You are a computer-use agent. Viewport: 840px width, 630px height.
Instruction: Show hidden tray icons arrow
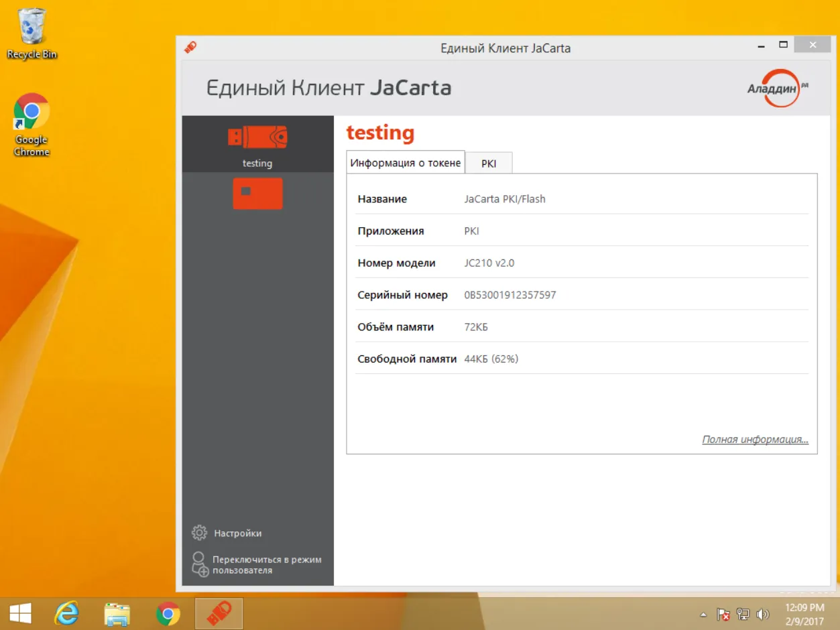tap(703, 614)
